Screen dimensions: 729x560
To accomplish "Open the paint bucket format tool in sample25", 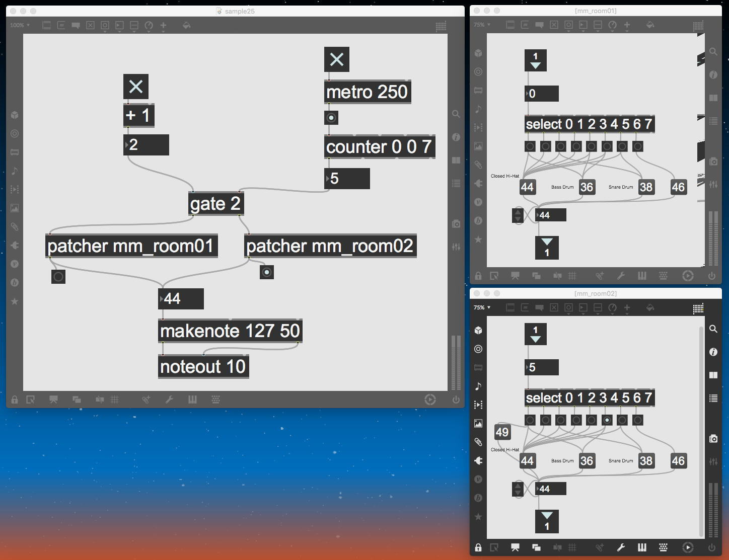I will [187, 25].
